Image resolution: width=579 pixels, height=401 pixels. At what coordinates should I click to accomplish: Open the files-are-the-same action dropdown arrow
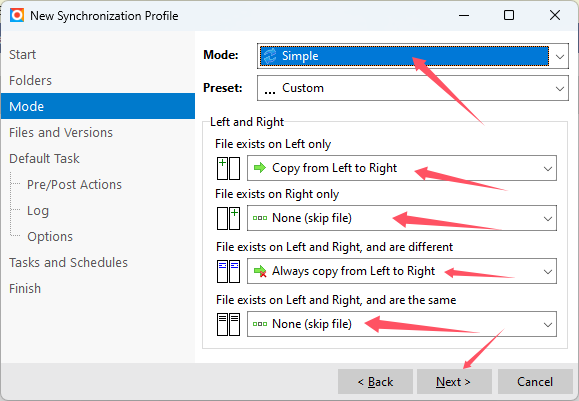point(548,325)
